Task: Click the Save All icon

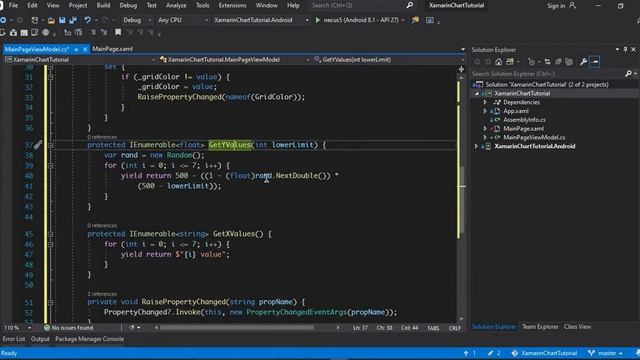Action: [x=73, y=20]
